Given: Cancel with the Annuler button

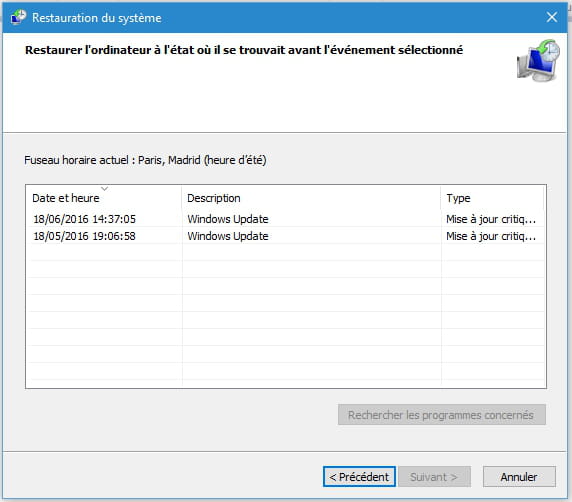Looking at the screenshot, I should pos(519,476).
